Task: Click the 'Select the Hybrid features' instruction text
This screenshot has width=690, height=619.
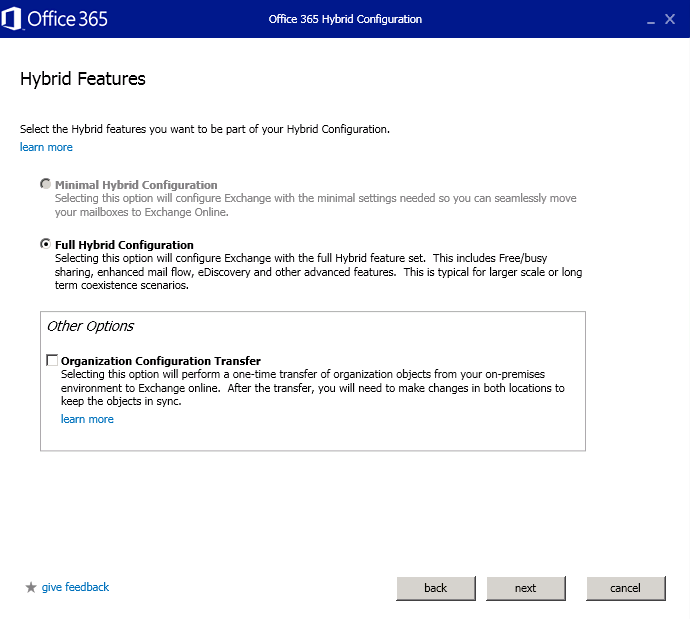Action: (x=205, y=129)
